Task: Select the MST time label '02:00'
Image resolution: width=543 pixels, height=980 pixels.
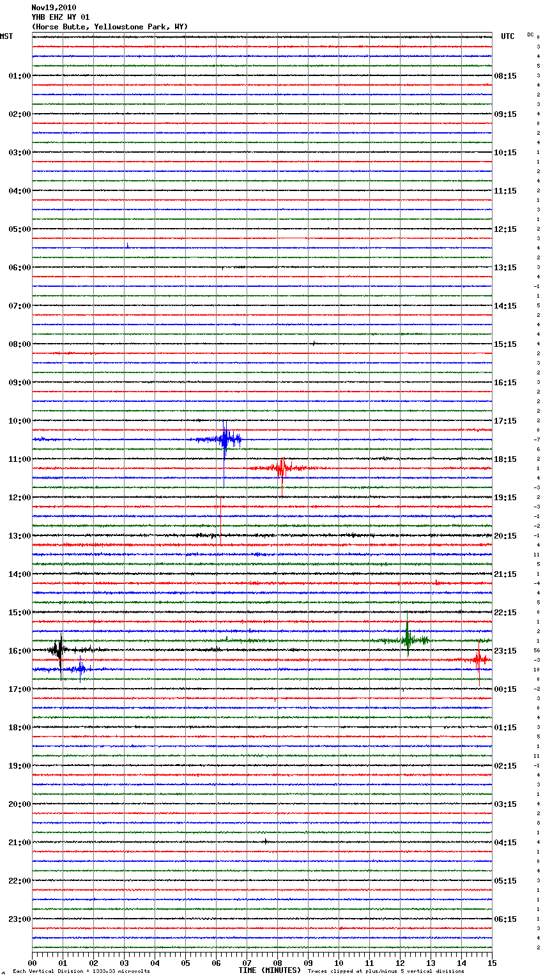Action: [20, 114]
